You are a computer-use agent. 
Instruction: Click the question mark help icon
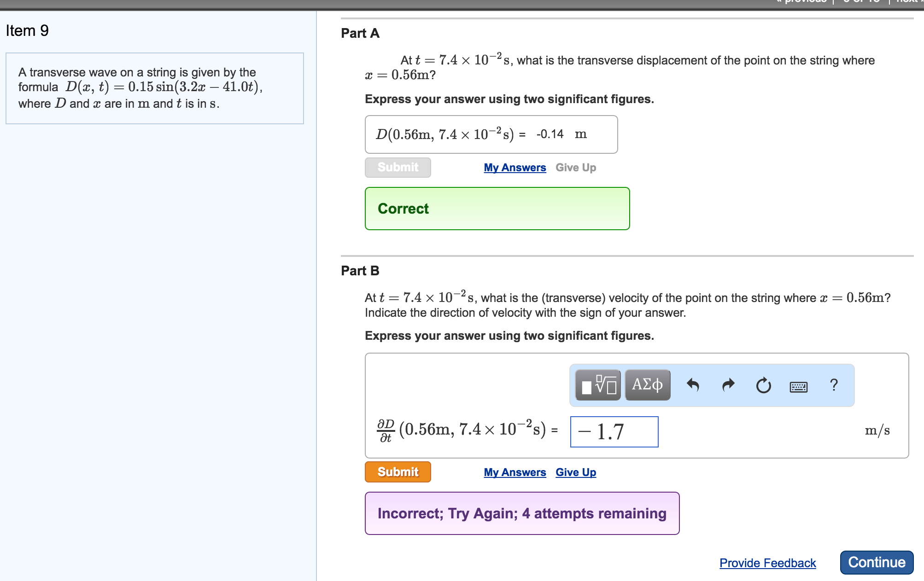tap(833, 385)
